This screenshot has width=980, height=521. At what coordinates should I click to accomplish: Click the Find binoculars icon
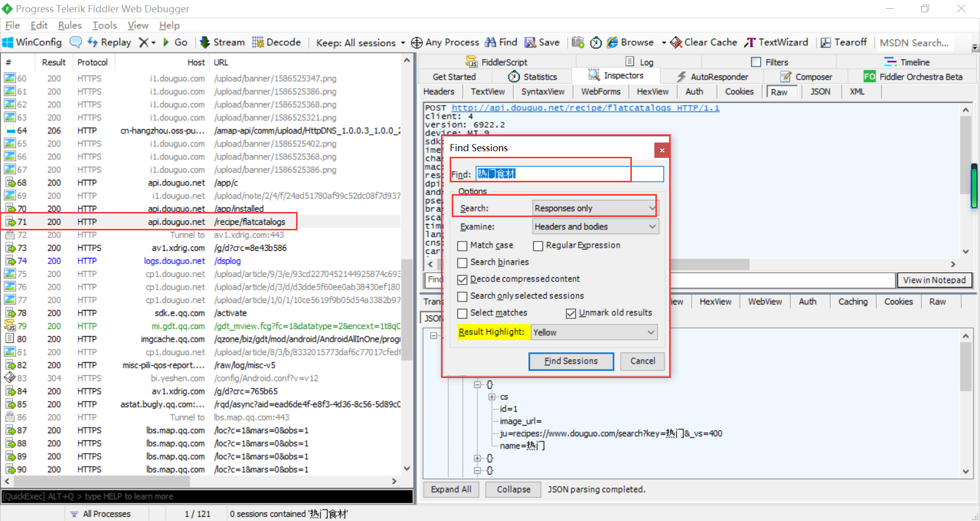(x=491, y=42)
